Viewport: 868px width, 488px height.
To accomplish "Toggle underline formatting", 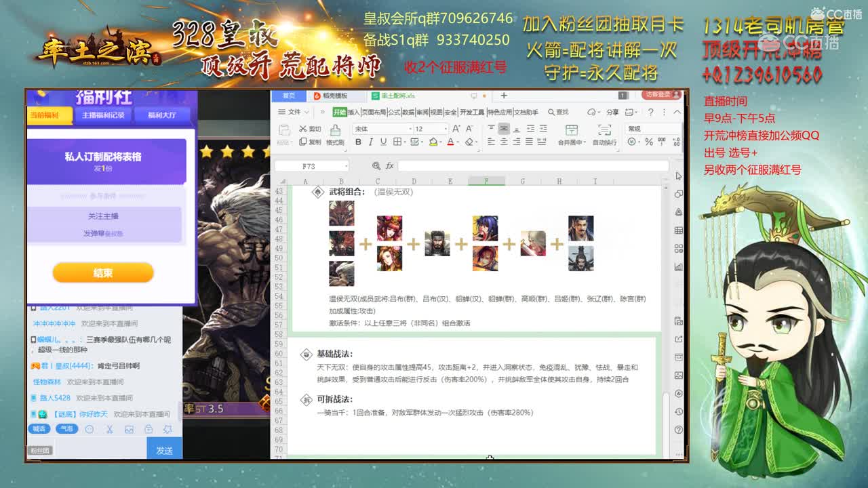I will pos(383,142).
